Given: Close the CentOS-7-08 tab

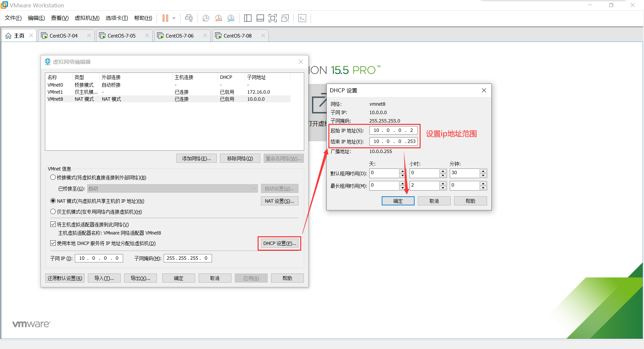Looking at the screenshot, I should (x=263, y=36).
